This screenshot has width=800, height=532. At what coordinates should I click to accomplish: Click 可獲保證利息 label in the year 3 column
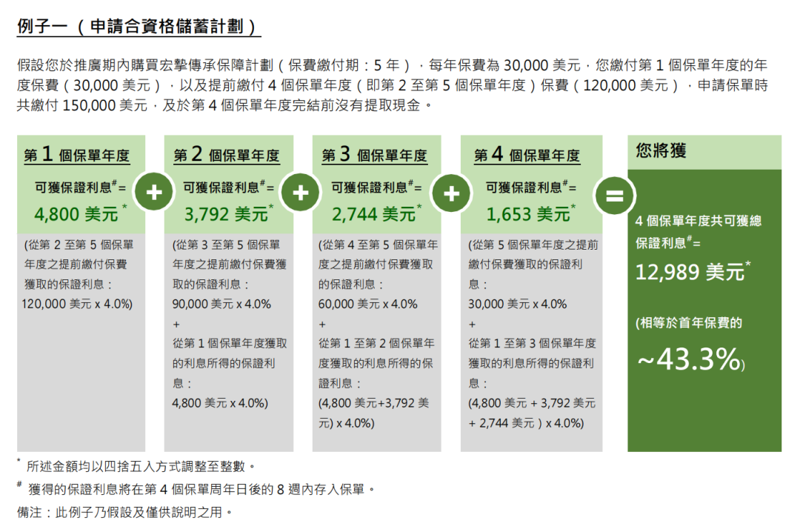point(376,187)
